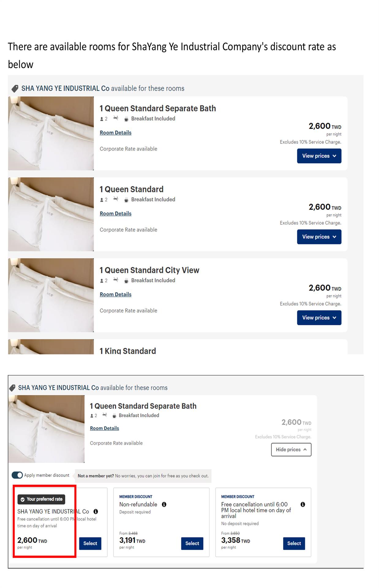Select the 3,358 TWD free cancellation rate
Viewport: 379px width, 588px height.
pos(294,543)
